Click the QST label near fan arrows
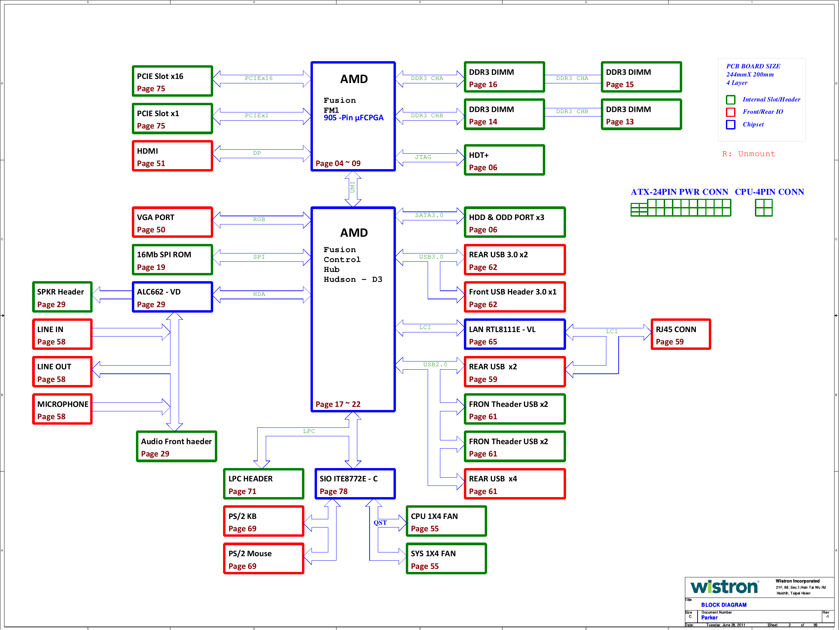The width and height of the screenshot is (840, 630). 380,522
